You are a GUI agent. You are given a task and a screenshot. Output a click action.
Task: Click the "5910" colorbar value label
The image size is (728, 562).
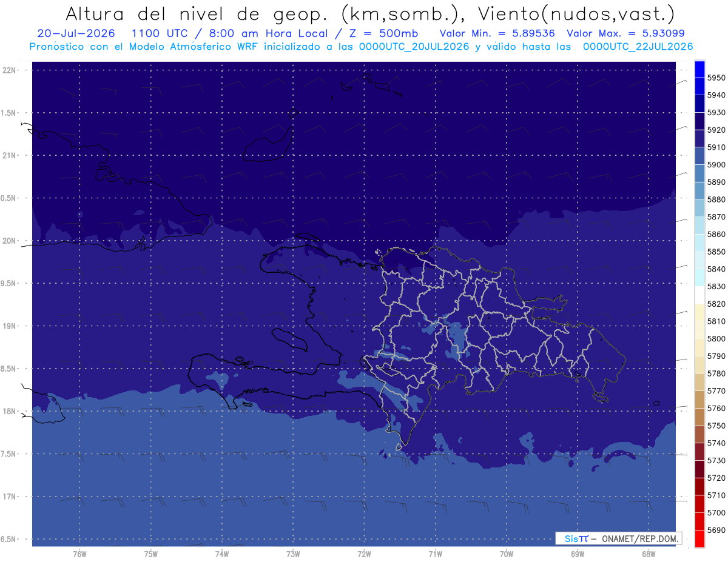(x=717, y=147)
